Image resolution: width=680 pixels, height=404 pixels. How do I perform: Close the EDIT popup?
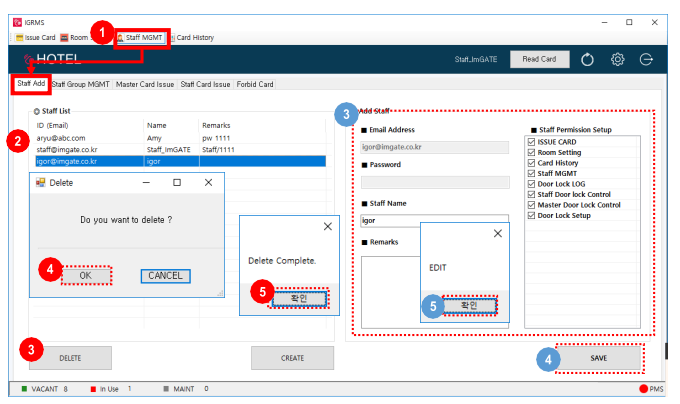pyautogui.click(x=498, y=233)
